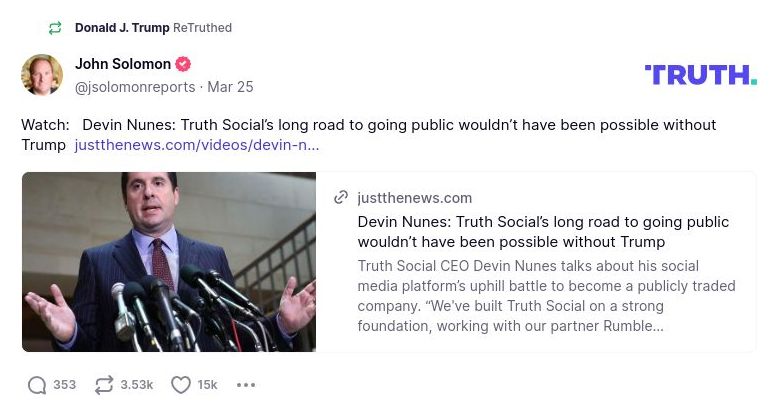Click the 15k likes count
Image resolution: width=778 pixels, height=415 pixels.
[x=208, y=385]
